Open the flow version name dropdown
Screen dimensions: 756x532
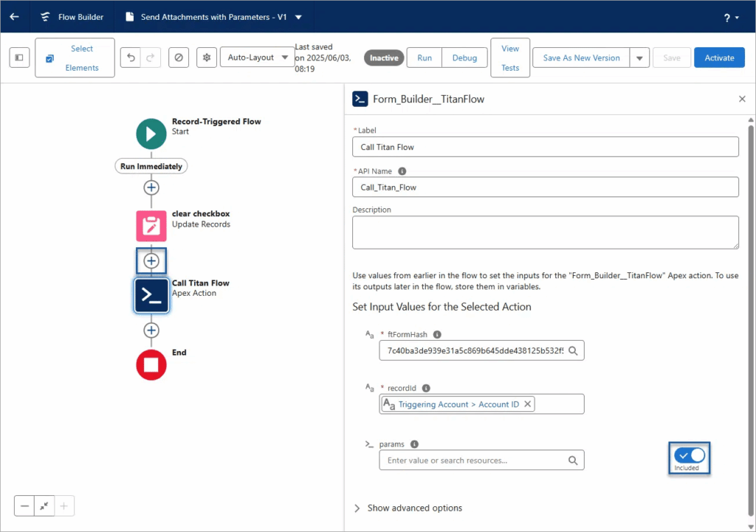[x=298, y=17]
